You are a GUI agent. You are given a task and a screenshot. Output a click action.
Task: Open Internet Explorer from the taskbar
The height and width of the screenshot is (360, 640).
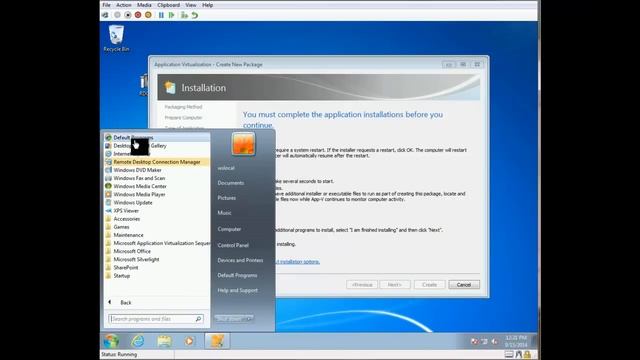click(138, 341)
